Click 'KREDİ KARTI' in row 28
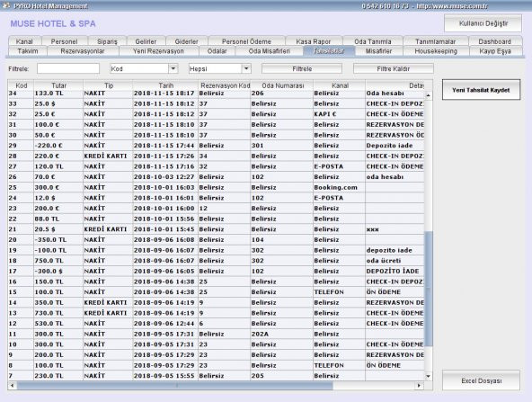 coord(108,156)
